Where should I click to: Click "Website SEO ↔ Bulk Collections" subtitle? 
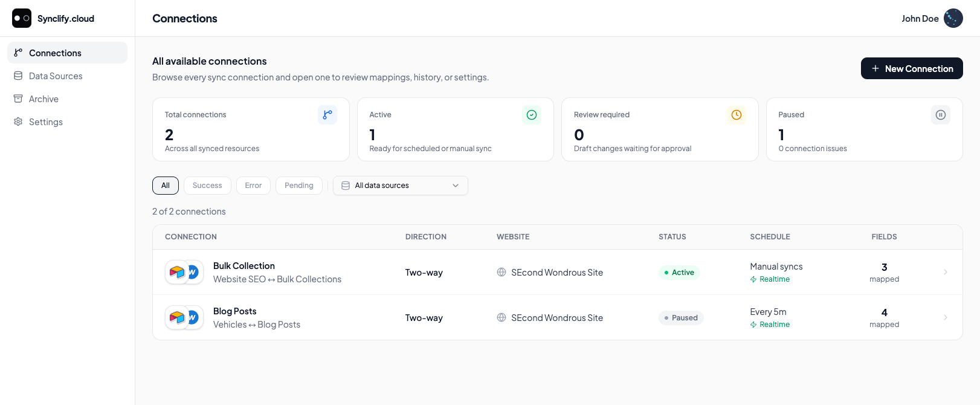coord(277,279)
